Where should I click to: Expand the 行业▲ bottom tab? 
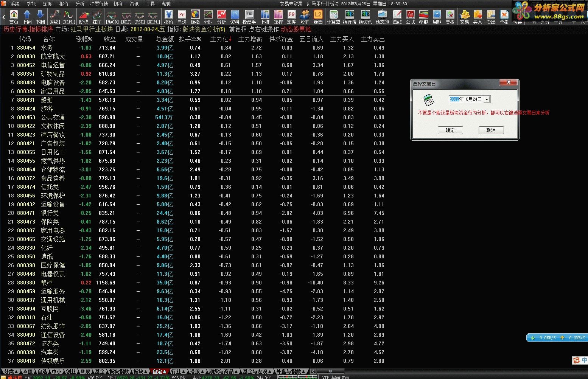(178, 371)
